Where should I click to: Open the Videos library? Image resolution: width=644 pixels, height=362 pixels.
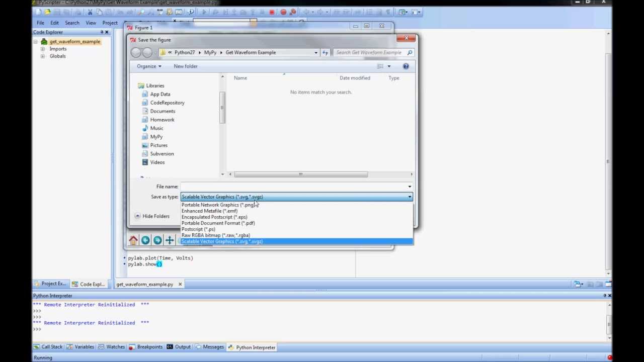tap(157, 162)
